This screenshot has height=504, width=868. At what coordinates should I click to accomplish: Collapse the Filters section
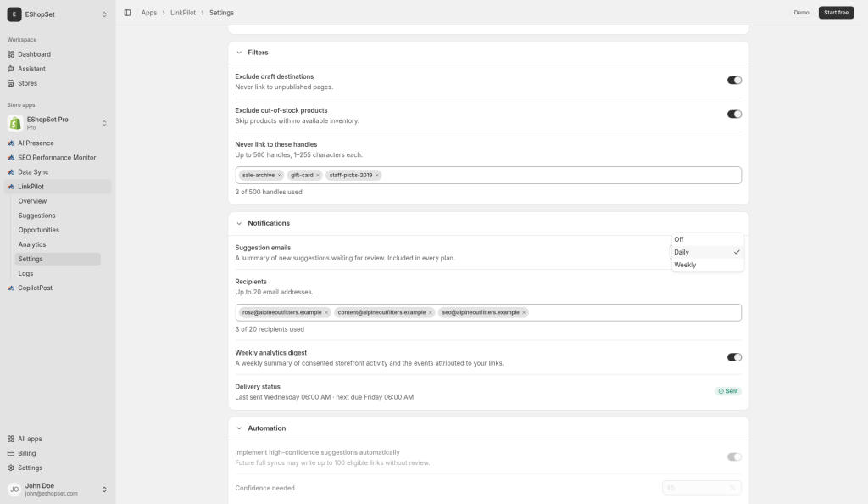coord(239,53)
